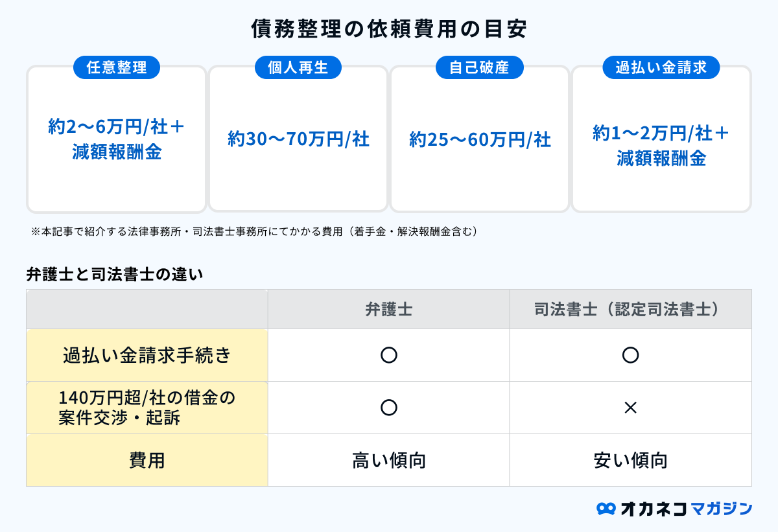Select the 自己破産 blue label

tap(479, 67)
